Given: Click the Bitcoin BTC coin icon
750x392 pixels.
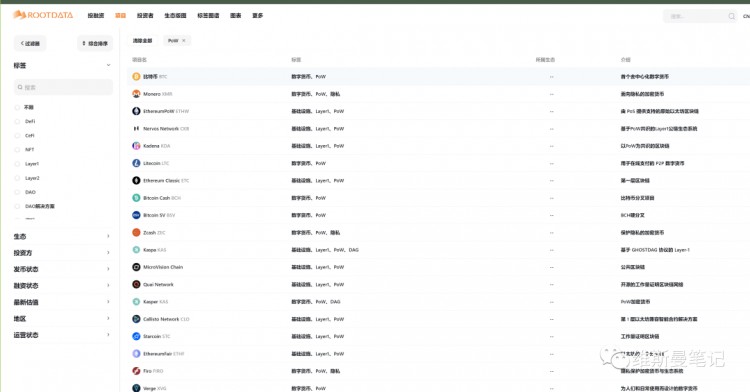Looking at the screenshot, I should (136, 76).
